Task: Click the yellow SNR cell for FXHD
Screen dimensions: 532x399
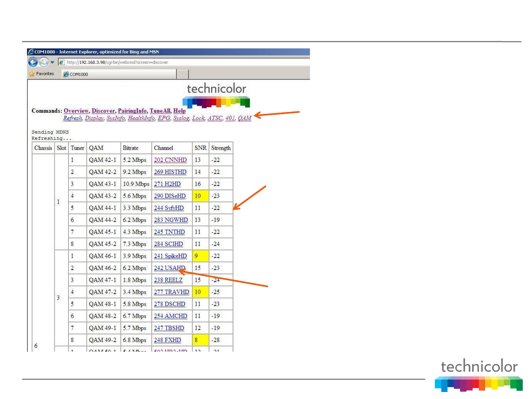Action: 201,340
